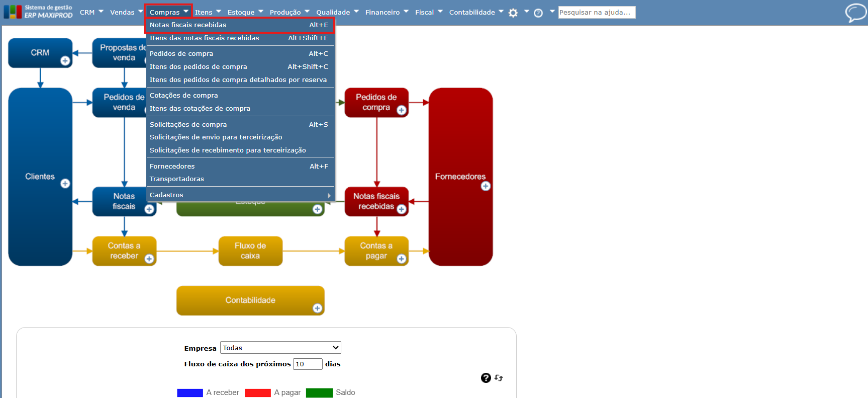Click the refresh arrows icon near chart
This screenshot has height=398, width=868.
499,378
